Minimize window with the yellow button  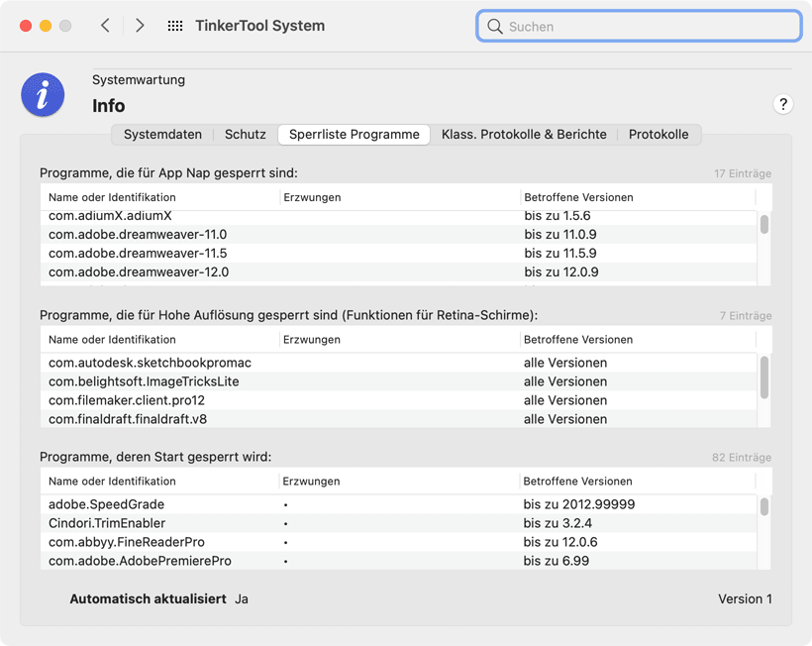point(46,26)
